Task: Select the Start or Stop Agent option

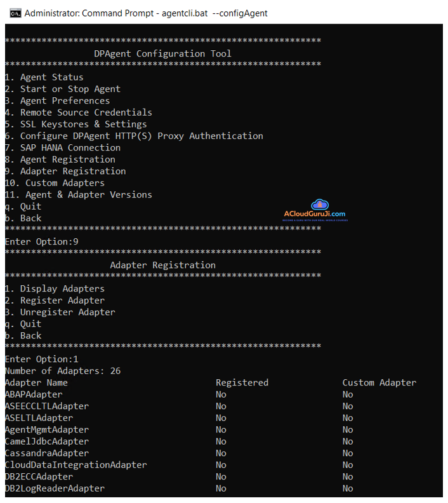Action: pyautogui.click(x=62, y=89)
